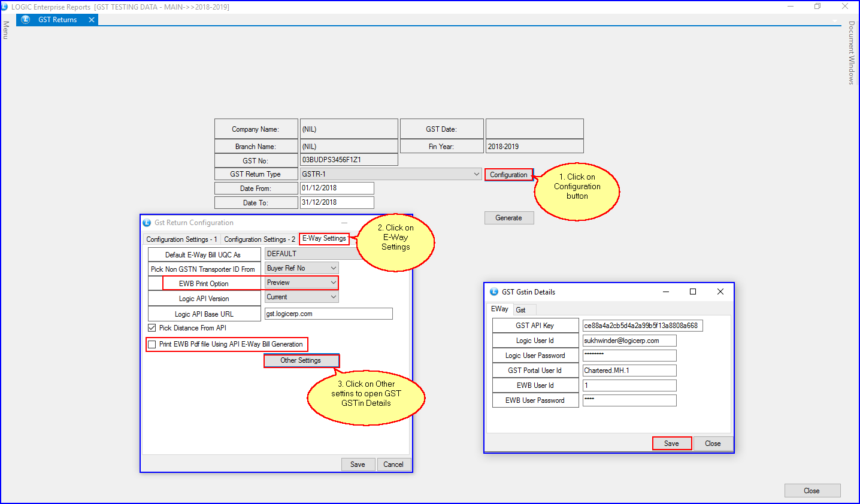Click the Logic User Id field
Image resolution: width=860 pixels, height=504 pixels.
629,341
